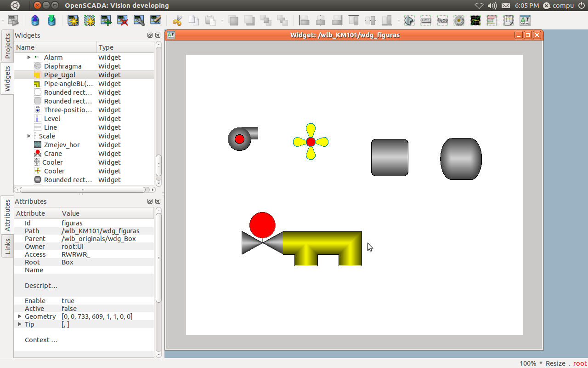Select the Form element Enter tool
The width and height of the screenshot is (588, 368).
point(425,20)
